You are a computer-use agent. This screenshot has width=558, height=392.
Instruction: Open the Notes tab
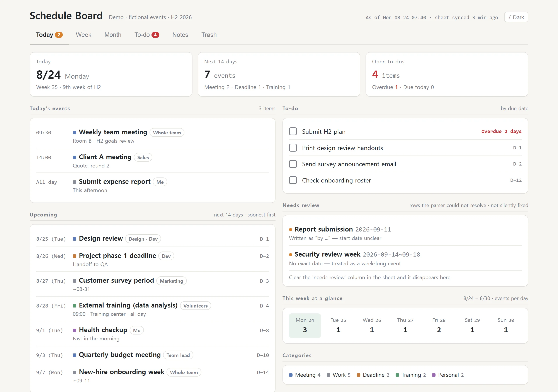[x=180, y=35]
